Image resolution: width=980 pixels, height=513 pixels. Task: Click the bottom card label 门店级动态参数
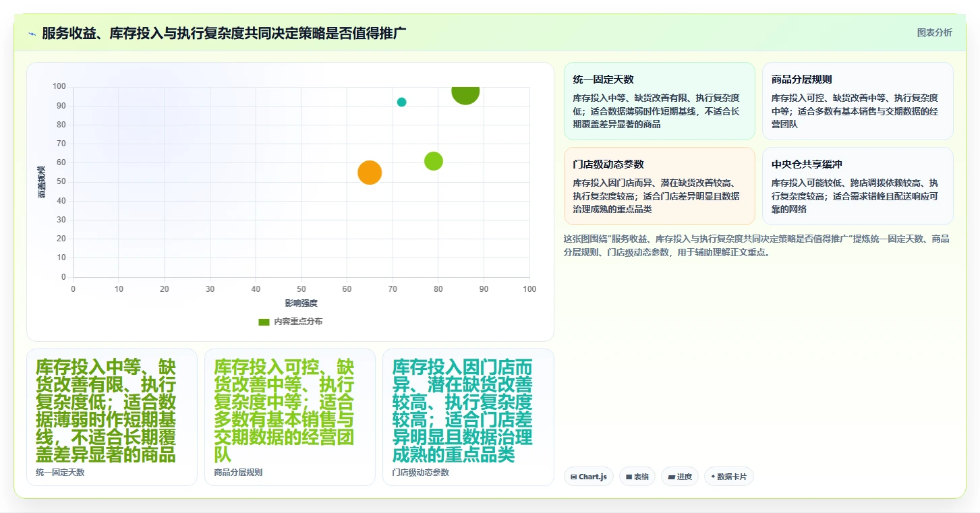(420, 473)
